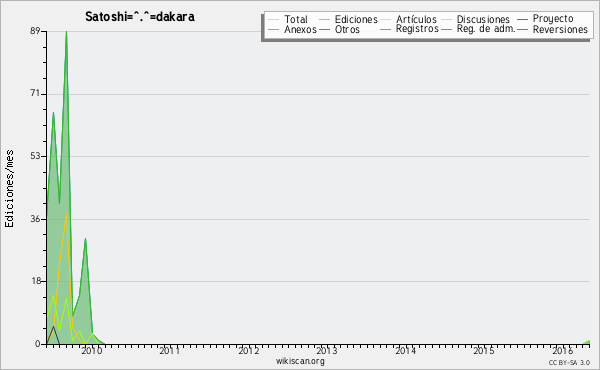Click the wikiscan.org text below the chart
Viewport: 600px width, 370px height.
click(300, 361)
